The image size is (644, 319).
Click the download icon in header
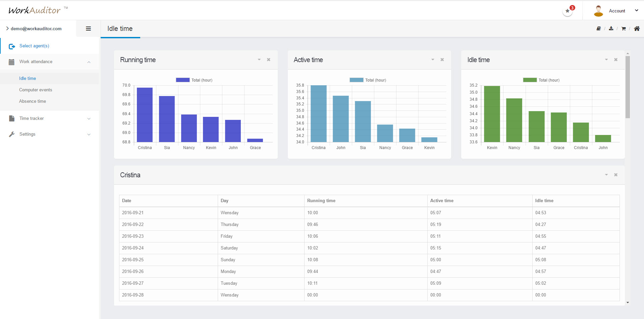tap(611, 29)
